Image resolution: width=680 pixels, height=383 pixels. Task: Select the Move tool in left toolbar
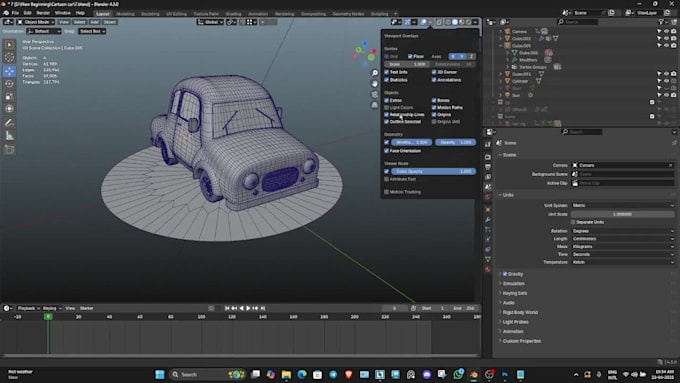(10, 71)
